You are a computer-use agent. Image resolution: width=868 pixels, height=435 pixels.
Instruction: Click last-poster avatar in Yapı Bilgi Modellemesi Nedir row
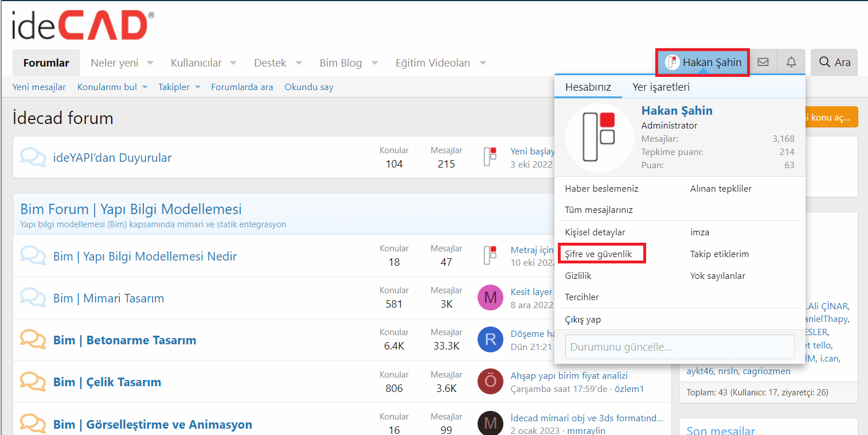pos(490,255)
